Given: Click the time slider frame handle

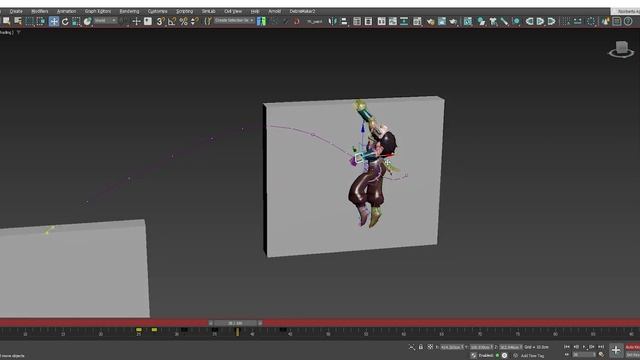Looking at the screenshot, I should [x=235, y=323].
